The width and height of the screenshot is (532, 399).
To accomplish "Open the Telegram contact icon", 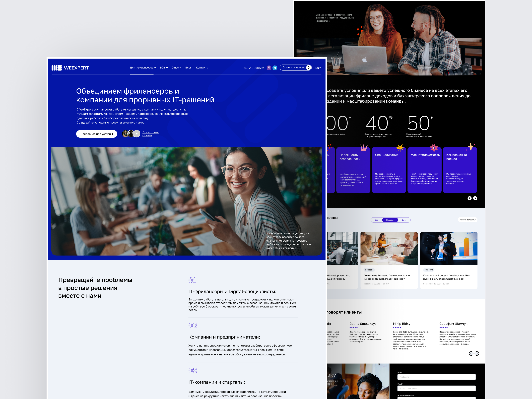I will pyautogui.click(x=275, y=68).
